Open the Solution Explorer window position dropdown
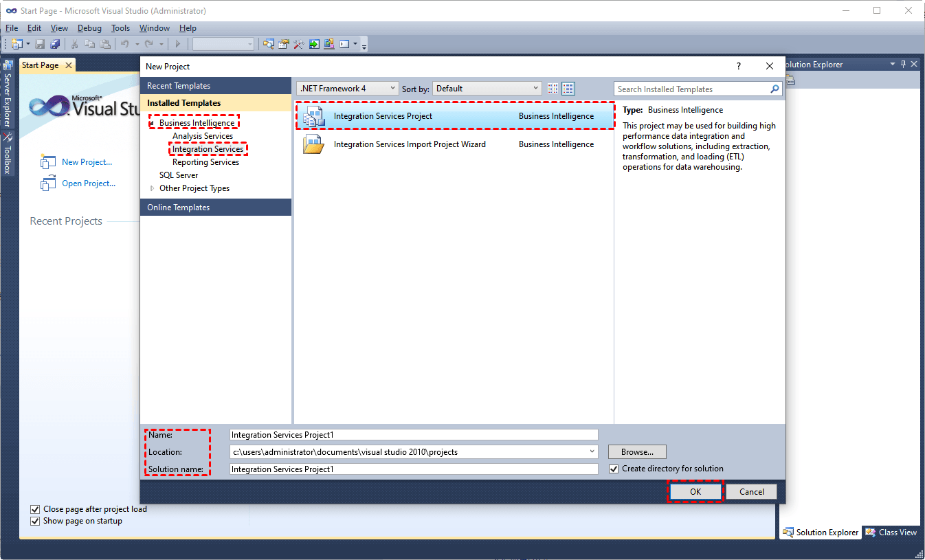The image size is (925, 560). pyautogui.click(x=893, y=64)
